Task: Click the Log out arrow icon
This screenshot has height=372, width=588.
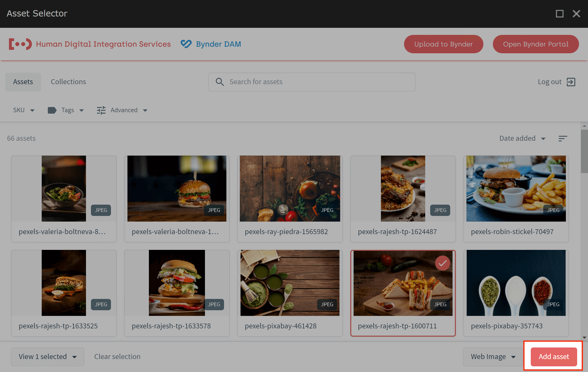Action: pyautogui.click(x=571, y=82)
